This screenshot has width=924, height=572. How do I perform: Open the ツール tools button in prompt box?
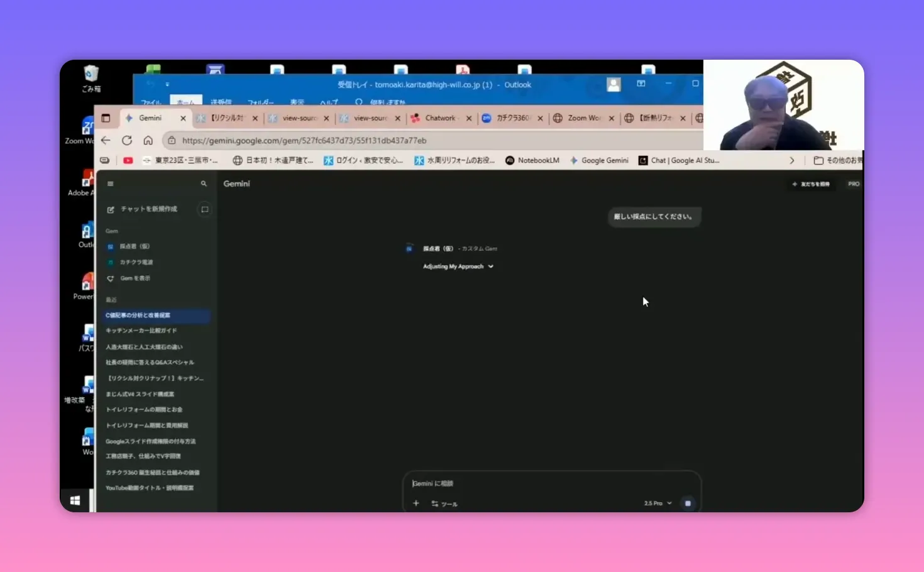444,503
